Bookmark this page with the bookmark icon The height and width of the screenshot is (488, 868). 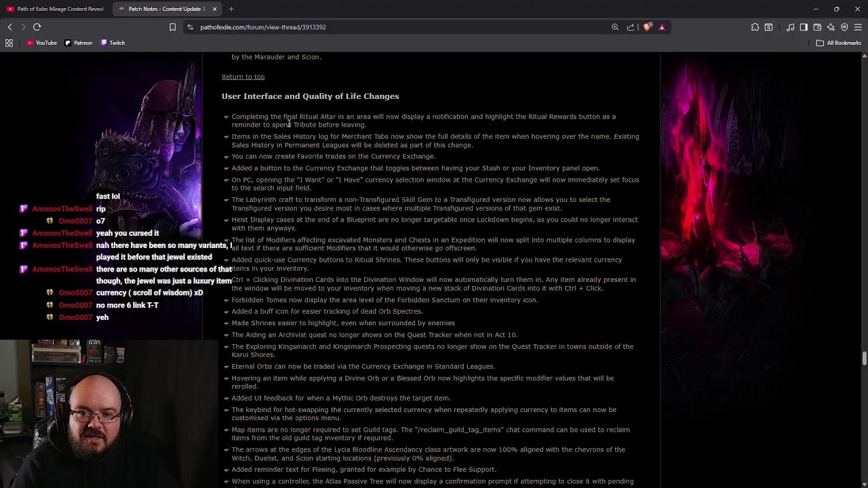(172, 27)
